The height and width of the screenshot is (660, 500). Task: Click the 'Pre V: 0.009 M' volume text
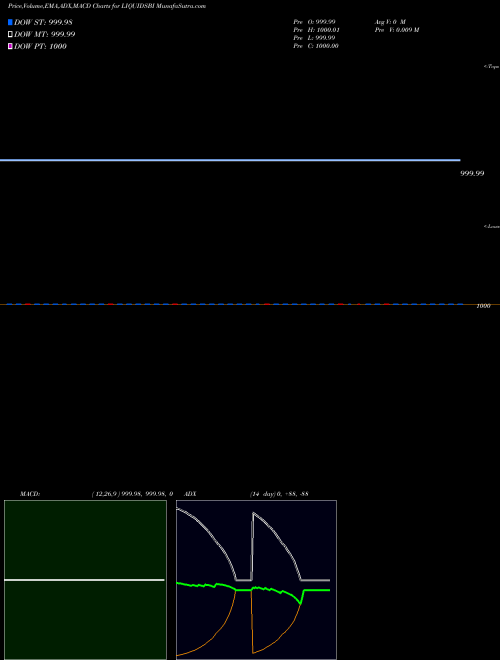point(397,30)
